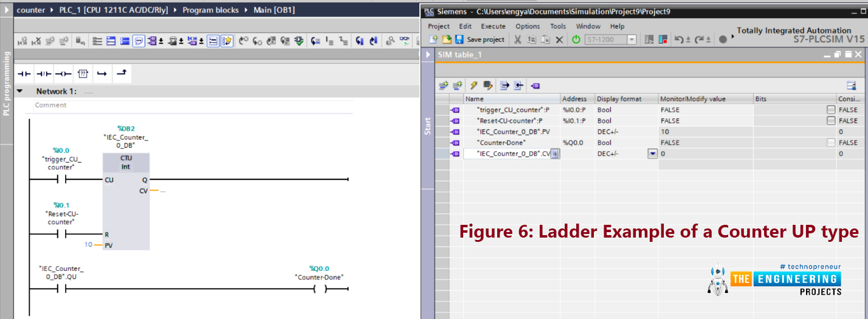
Task: Click the Delete X icon in PLCSIM toolbar
Action: click(x=559, y=39)
